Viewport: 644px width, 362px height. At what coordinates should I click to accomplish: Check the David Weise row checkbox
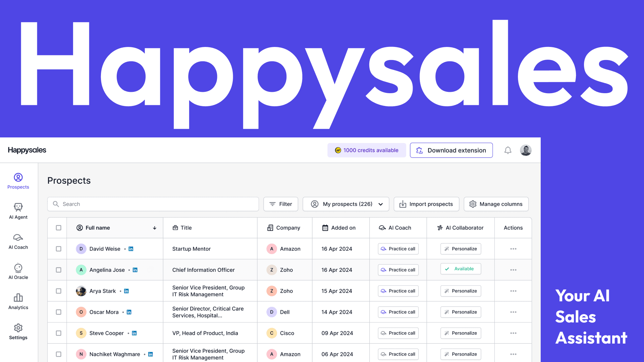[58, 249]
